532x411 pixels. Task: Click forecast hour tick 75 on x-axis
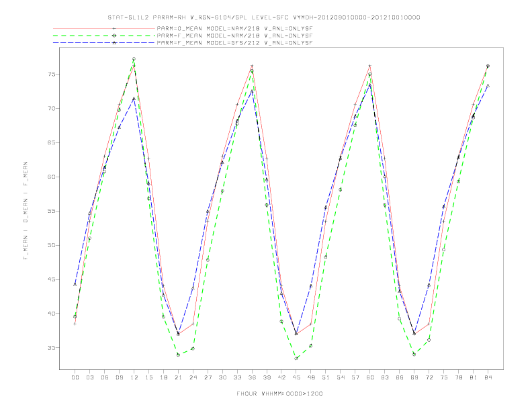tap(444, 377)
